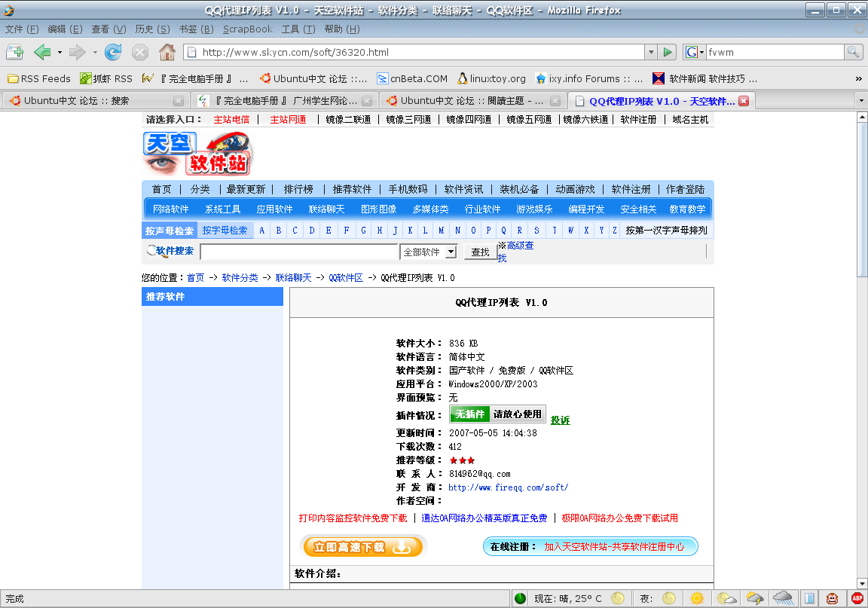Open the forward history dropdown arrow
The width and height of the screenshot is (868, 608).
[x=95, y=52]
